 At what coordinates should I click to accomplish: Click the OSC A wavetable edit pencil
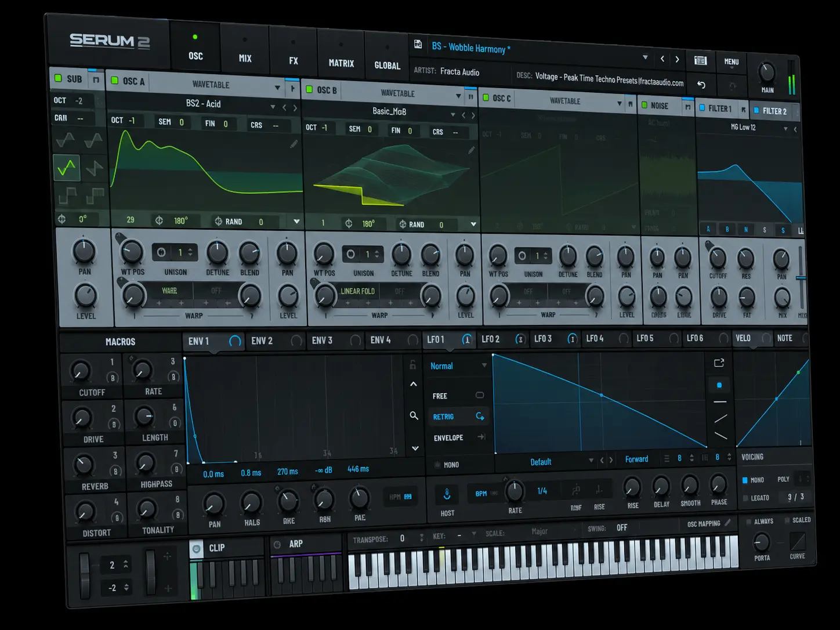[294, 143]
